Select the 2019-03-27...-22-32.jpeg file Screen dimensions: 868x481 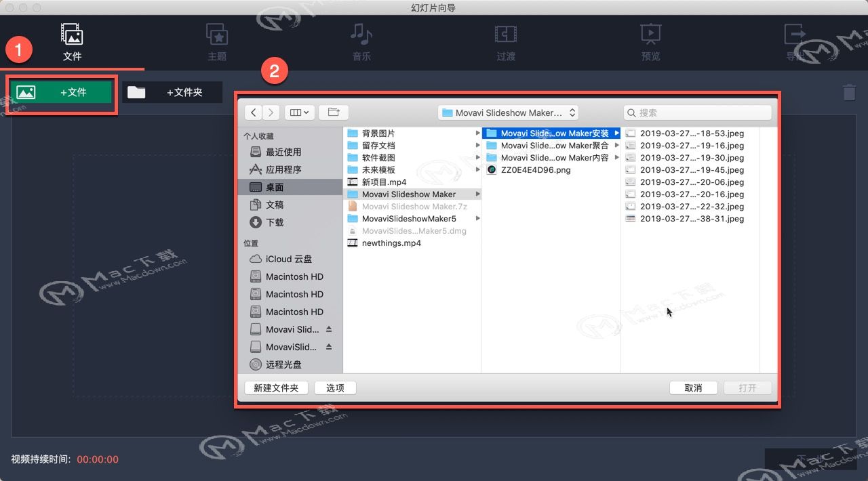point(690,207)
